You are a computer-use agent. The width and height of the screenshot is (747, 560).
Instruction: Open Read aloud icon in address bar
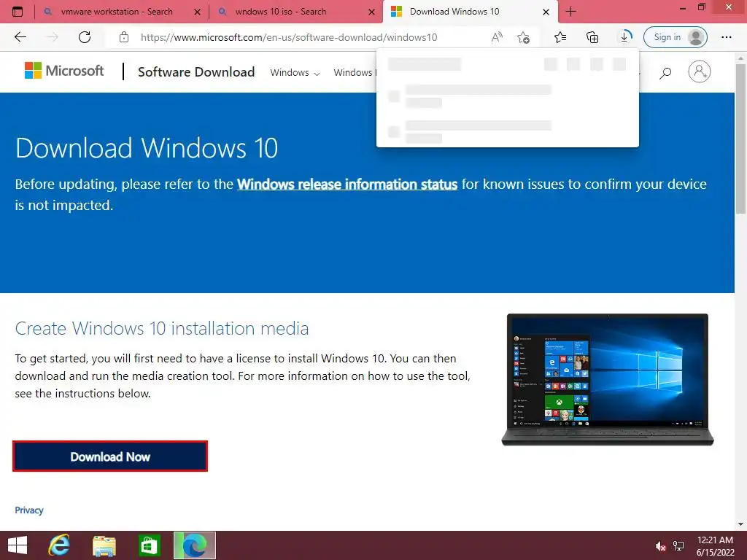click(497, 37)
